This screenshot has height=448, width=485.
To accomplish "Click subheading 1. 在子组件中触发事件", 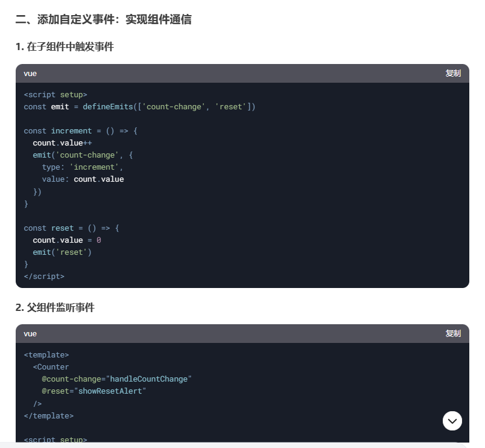I will pos(65,46).
